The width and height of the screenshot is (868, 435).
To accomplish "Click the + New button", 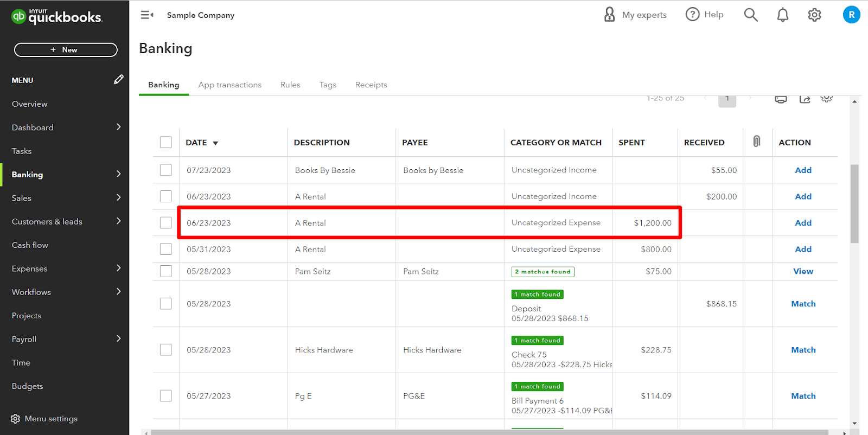I will pos(66,50).
